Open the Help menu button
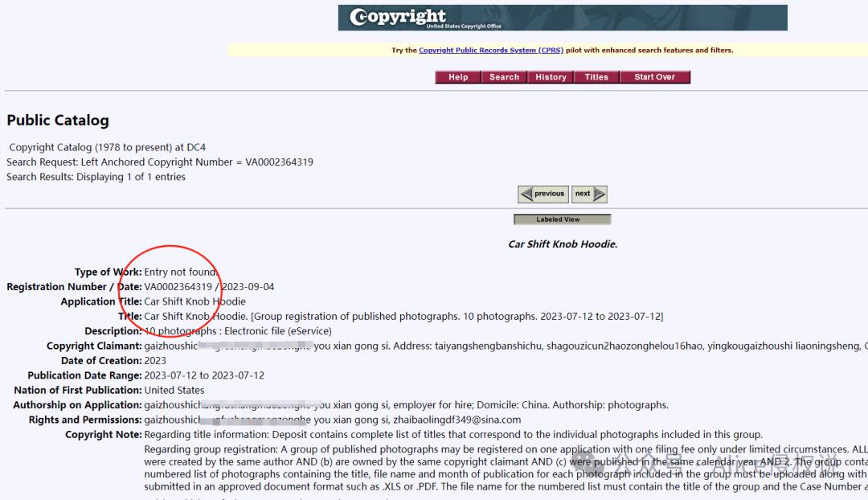 [458, 77]
